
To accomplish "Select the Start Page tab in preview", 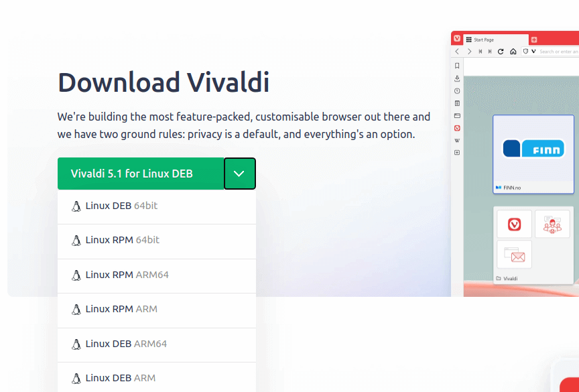I will pyautogui.click(x=496, y=40).
